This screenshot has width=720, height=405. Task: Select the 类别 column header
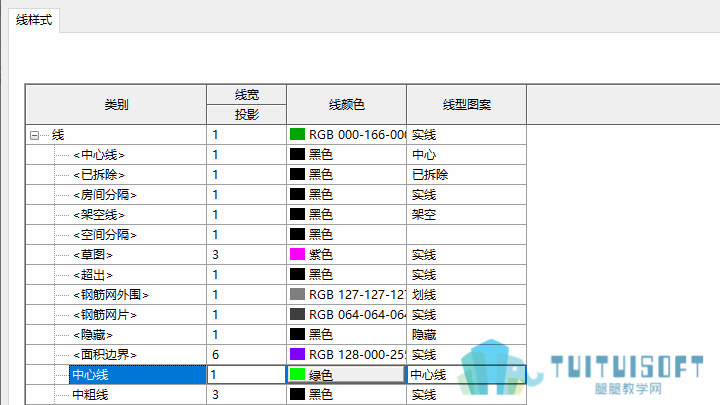(x=116, y=105)
